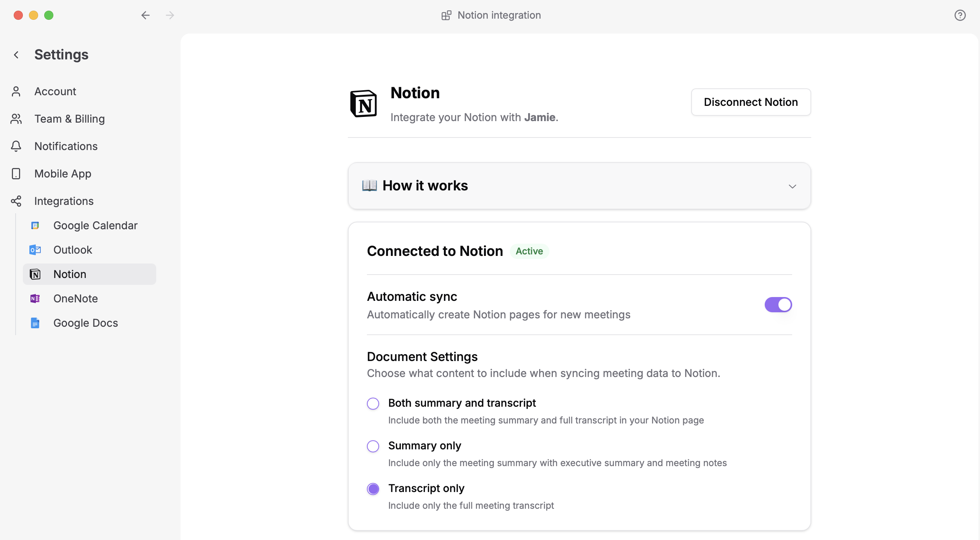Open Notion integration page

click(x=90, y=274)
